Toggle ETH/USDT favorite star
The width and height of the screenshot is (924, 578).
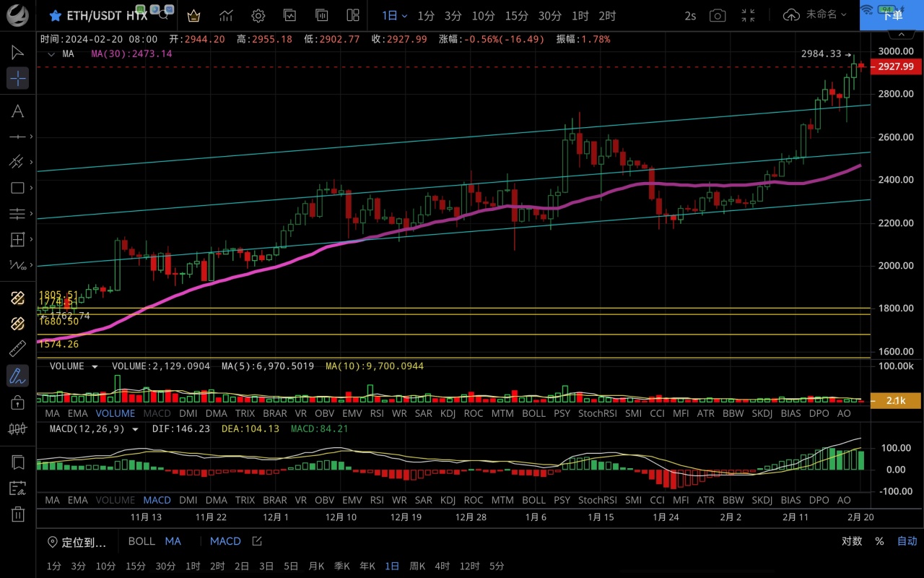[55, 15]
